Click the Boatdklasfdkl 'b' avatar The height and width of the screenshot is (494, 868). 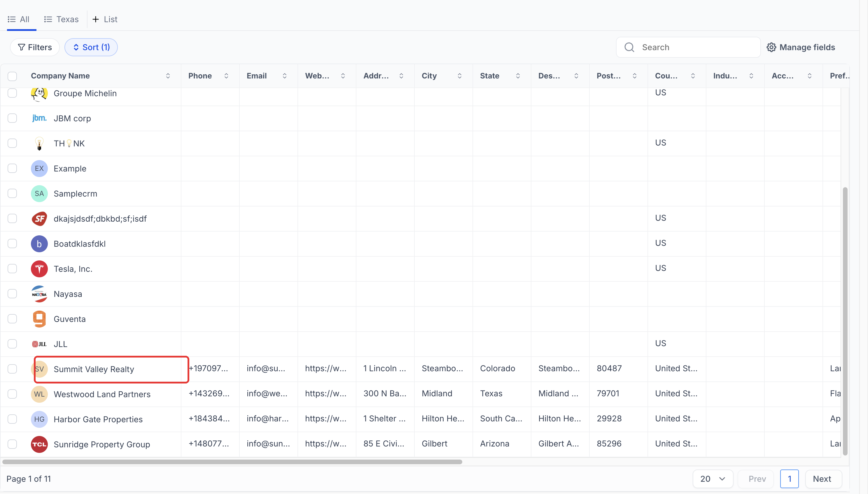point(39,244)
